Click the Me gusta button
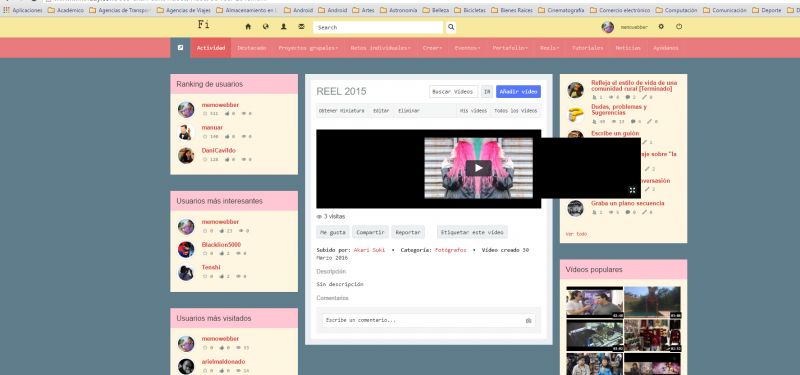Screen dimensions: 800x375 [x=333, y=232]
